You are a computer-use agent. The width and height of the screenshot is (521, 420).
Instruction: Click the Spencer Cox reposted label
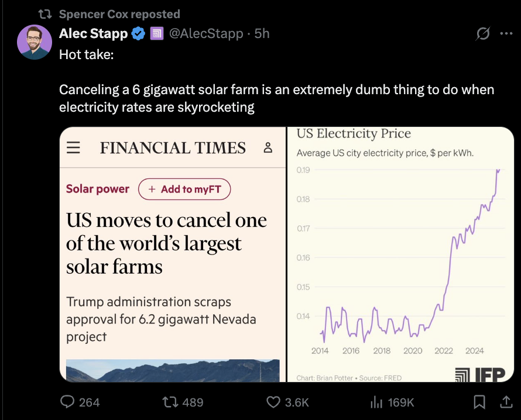[x=119, y=14]
